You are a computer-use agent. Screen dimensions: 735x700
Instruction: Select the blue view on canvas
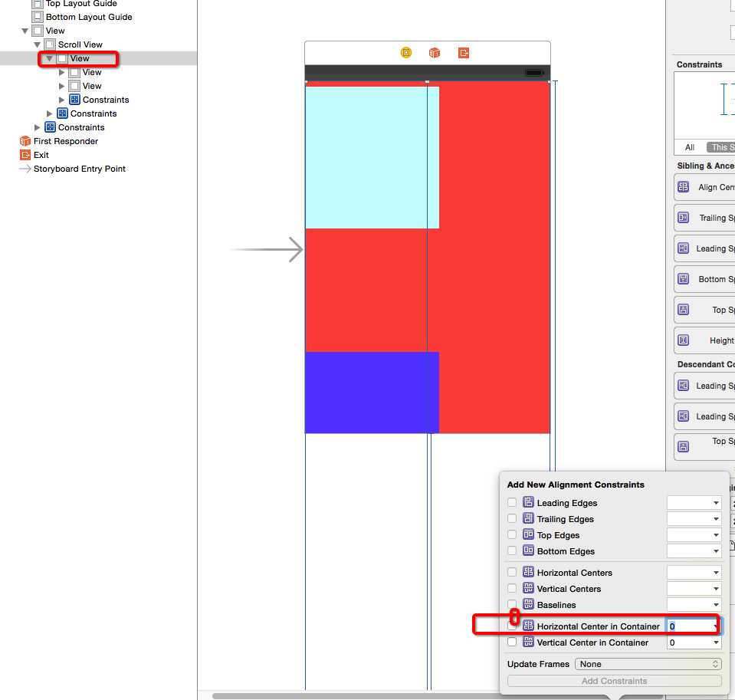pyautogui.click(x=372, y=393)
